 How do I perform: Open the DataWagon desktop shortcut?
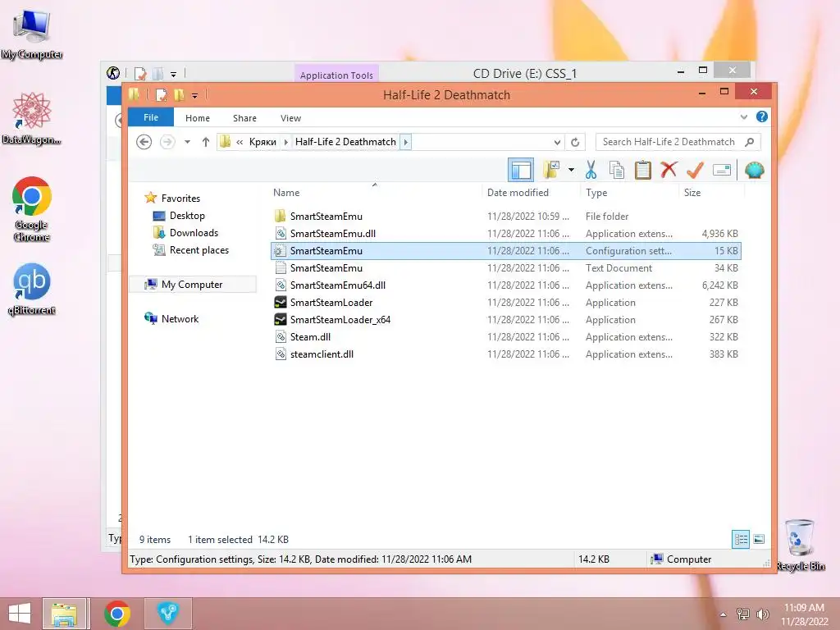click(31, 118)
